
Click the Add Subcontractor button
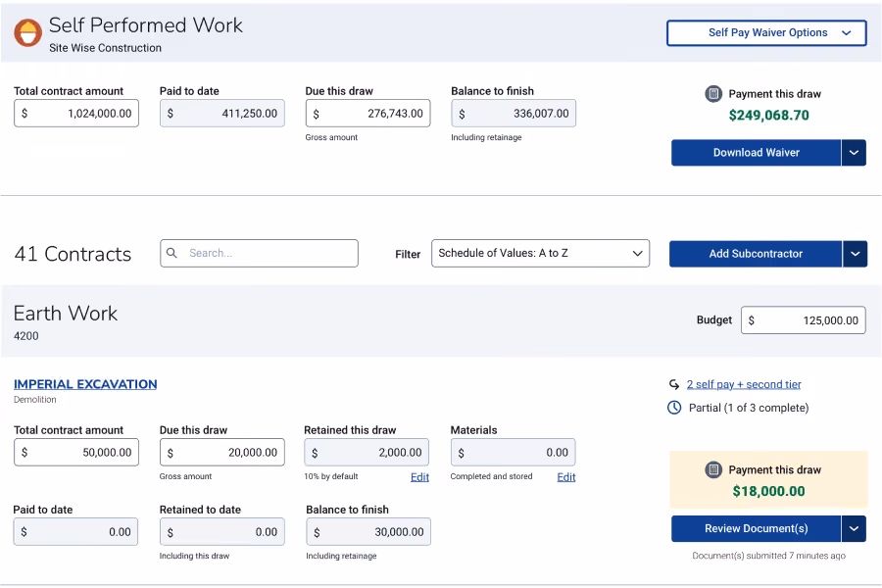(x=756, y=254)
